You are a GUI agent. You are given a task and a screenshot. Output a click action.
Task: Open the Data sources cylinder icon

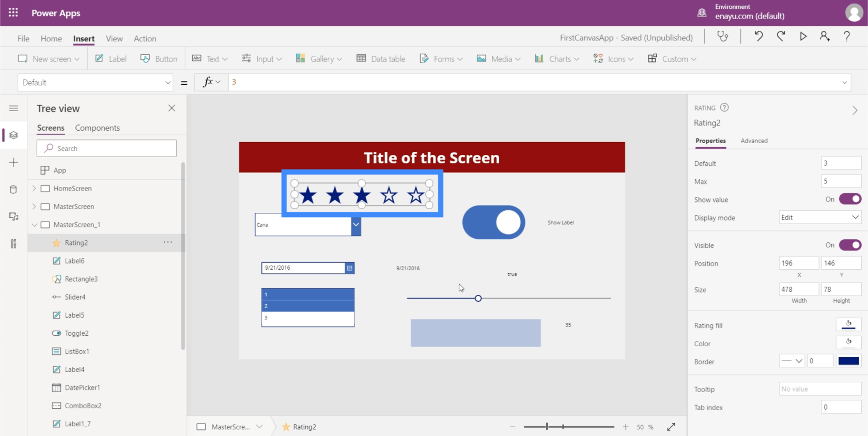click(14, 190)
